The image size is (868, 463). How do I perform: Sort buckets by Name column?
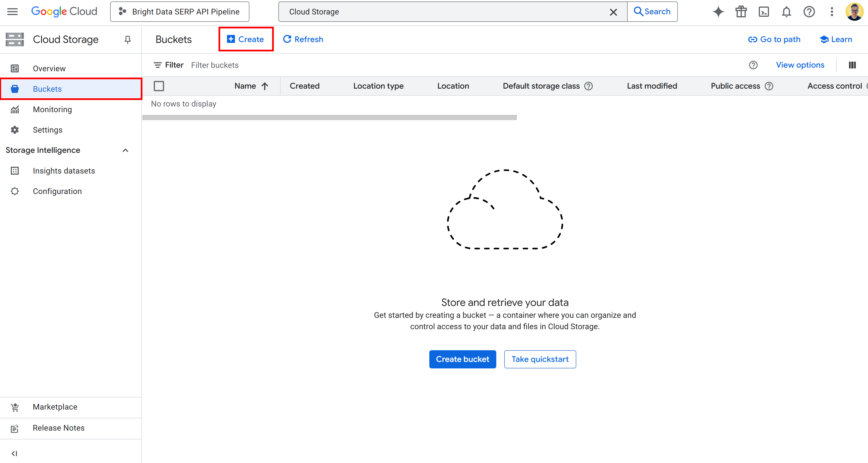[x=251, y=86]
